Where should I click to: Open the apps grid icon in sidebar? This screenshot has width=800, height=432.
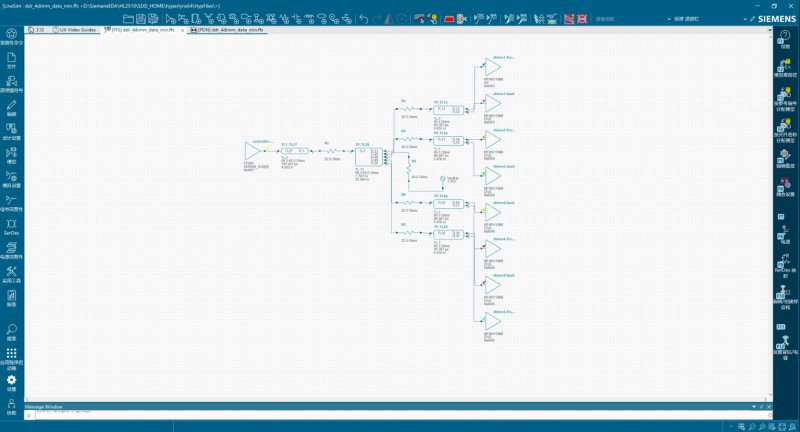(x=11, y=359)
